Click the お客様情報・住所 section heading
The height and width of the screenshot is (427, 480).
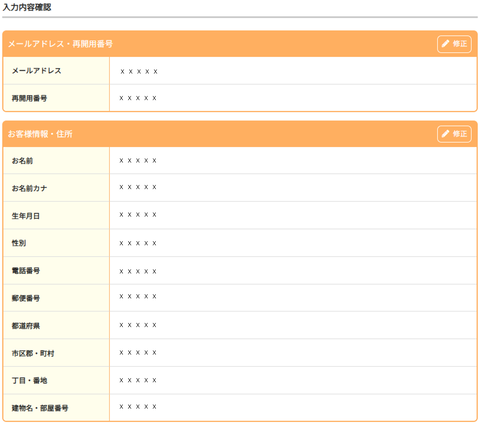(40, 134)
